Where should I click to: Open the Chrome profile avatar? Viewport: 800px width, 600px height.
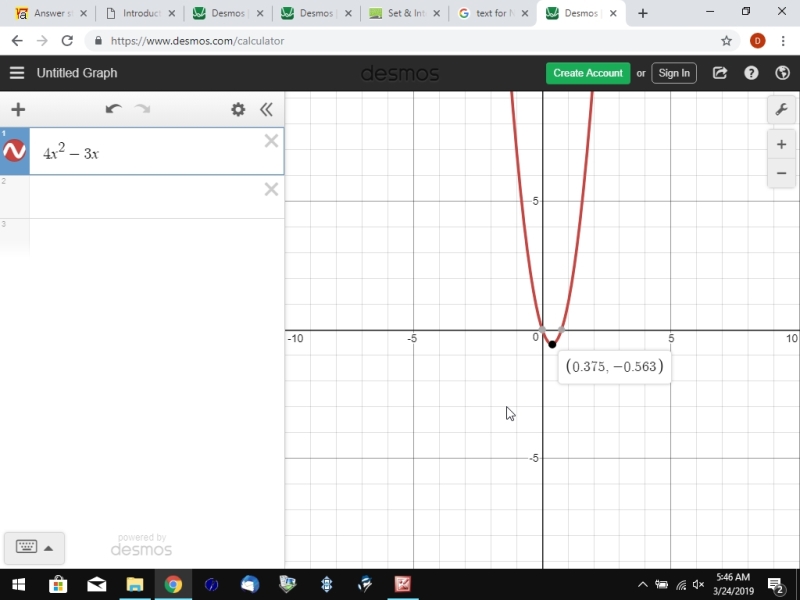pyautogui.click(x=757, y=41)
